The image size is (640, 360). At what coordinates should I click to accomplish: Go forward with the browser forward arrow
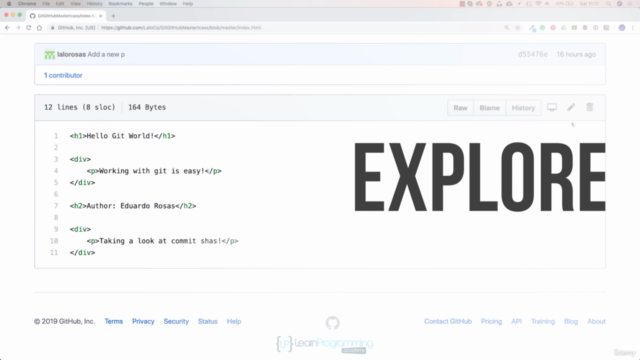point(18,28)
